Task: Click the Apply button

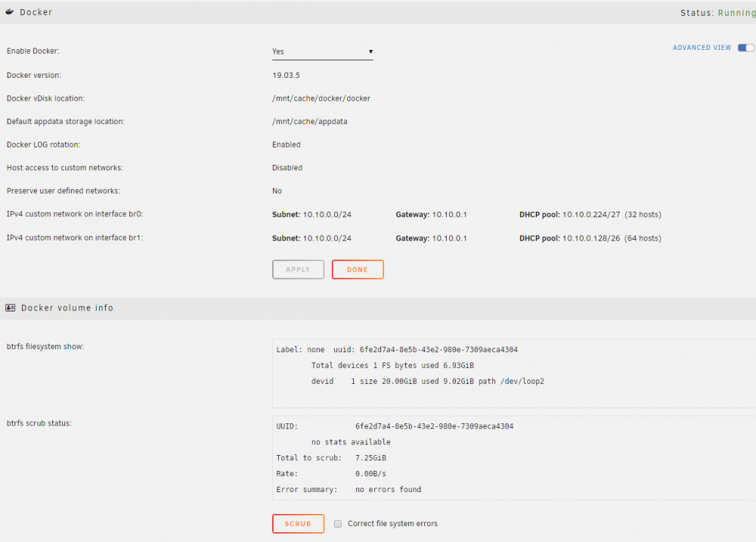Action: [x=298, y=270]
